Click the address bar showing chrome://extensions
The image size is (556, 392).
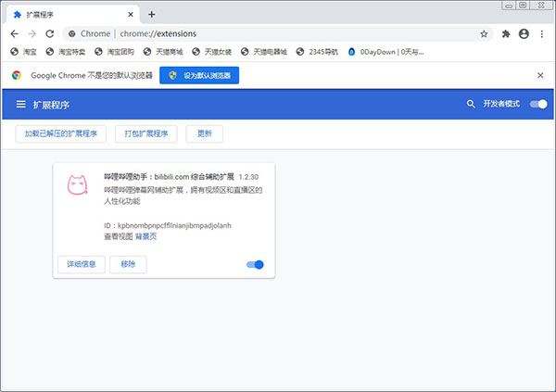tap(278, 33)
